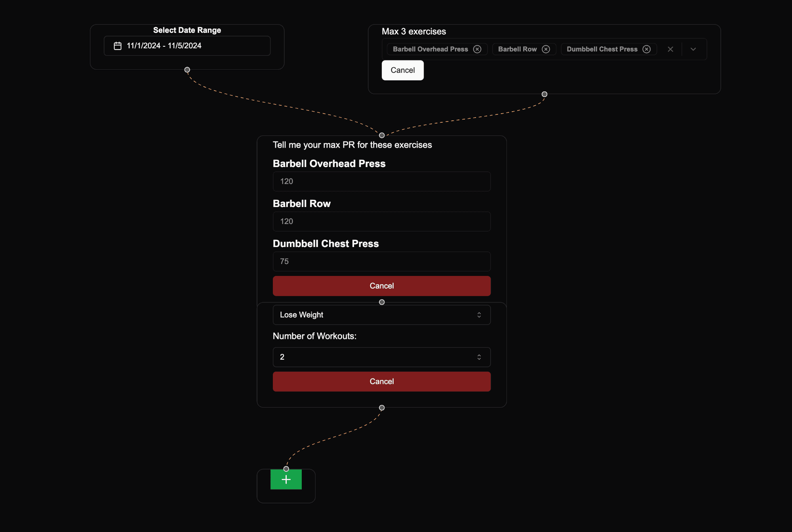Click the Number of Workouts label
The width and height of the screenshot is (792, 532).
pos(314,336)
